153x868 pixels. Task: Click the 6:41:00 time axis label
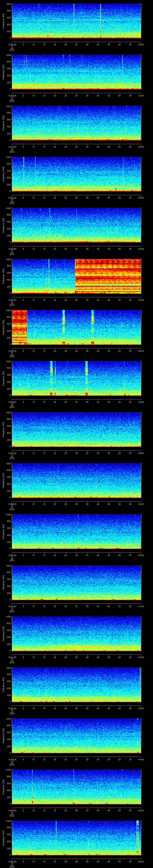point(12,657)
